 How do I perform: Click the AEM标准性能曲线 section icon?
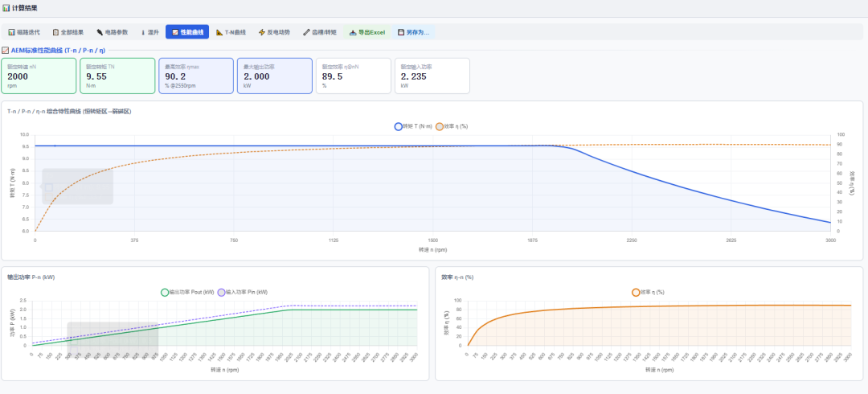point(6,50)
